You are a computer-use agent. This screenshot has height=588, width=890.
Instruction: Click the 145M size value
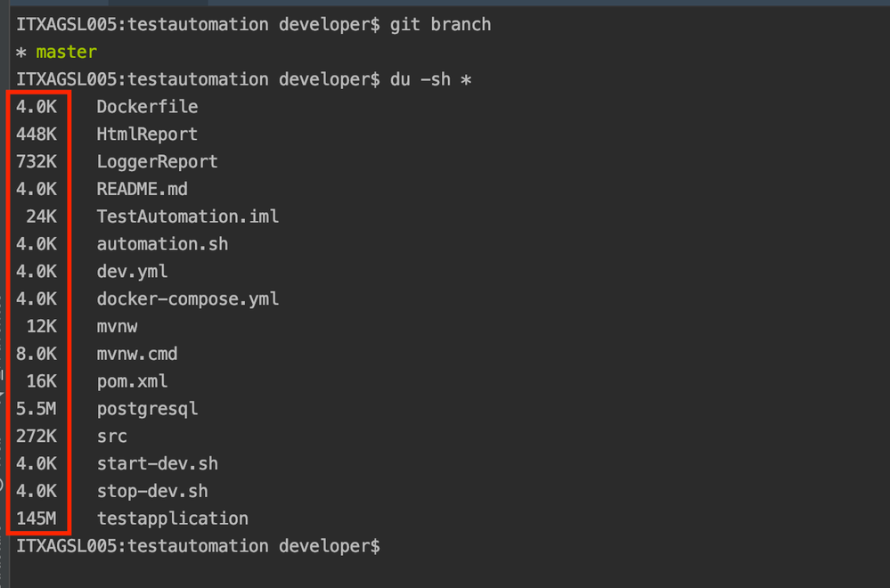(x=37, y=519)
